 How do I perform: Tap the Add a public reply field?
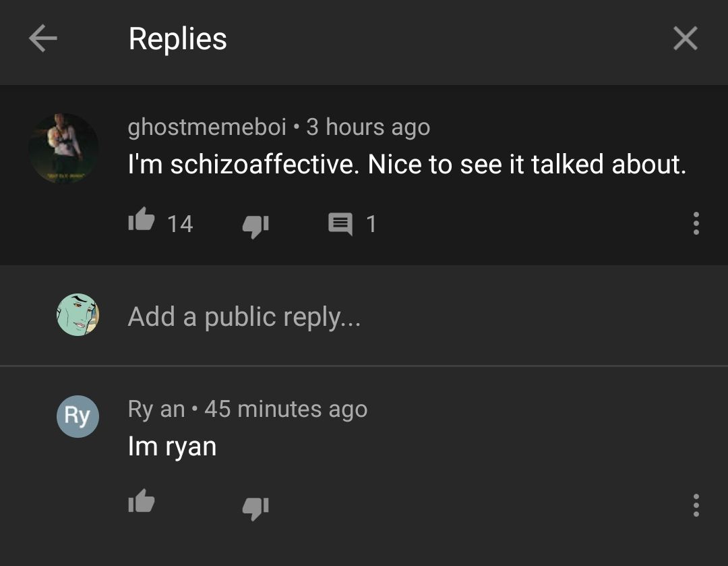(245, 316)
